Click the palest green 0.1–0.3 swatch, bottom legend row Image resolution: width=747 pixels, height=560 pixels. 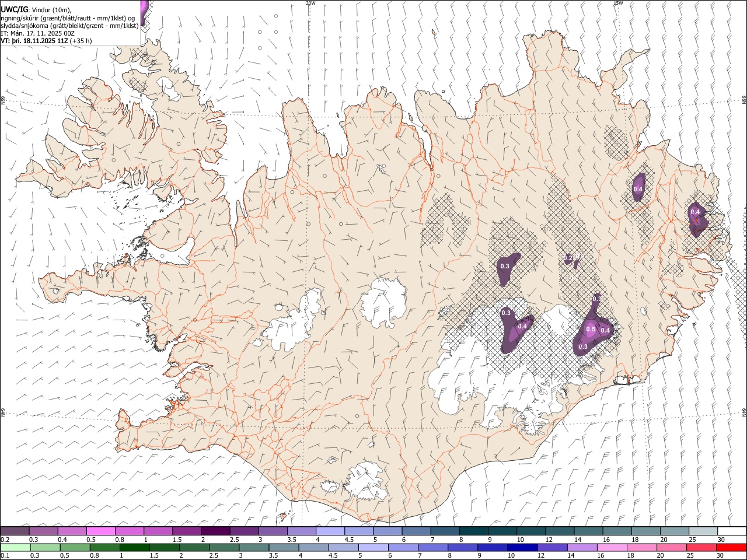pyautogui.click(x=15, y=548)
